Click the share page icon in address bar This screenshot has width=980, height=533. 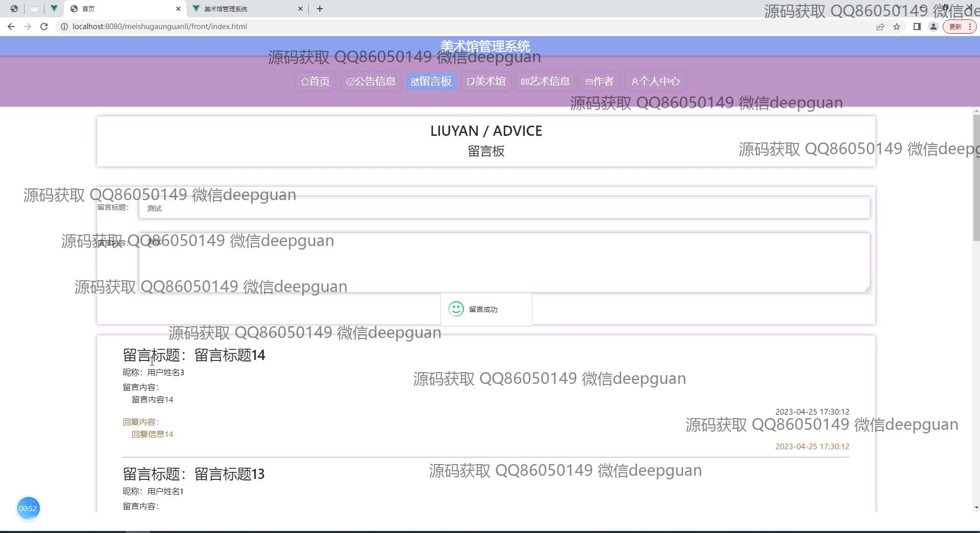pos(880,27)
